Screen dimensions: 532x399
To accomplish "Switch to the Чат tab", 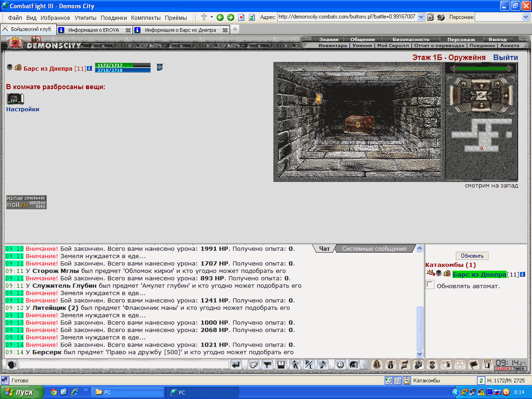I will pyautogui.click(x=324, y=249).
